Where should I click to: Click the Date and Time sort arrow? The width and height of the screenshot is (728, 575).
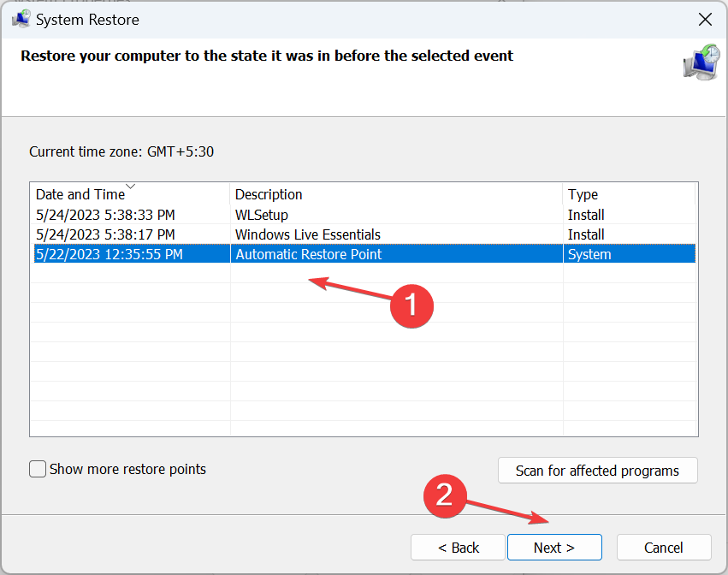[131, 187]
